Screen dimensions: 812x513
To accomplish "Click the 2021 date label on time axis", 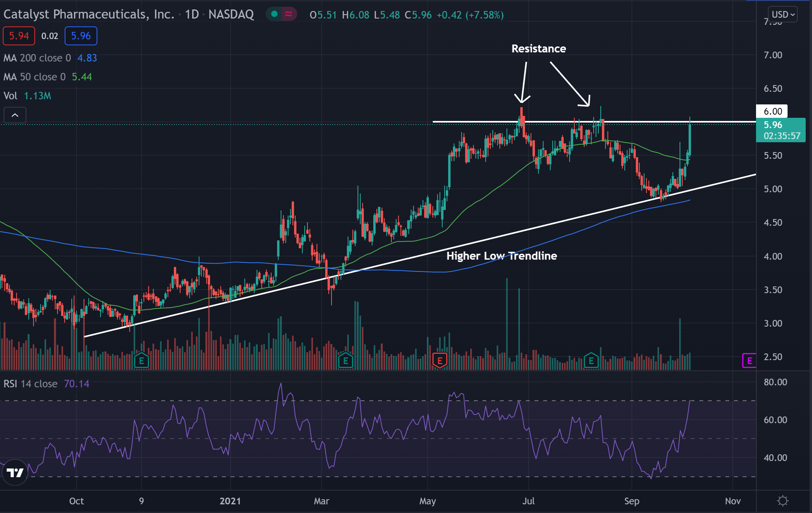I will pos(230,501).
